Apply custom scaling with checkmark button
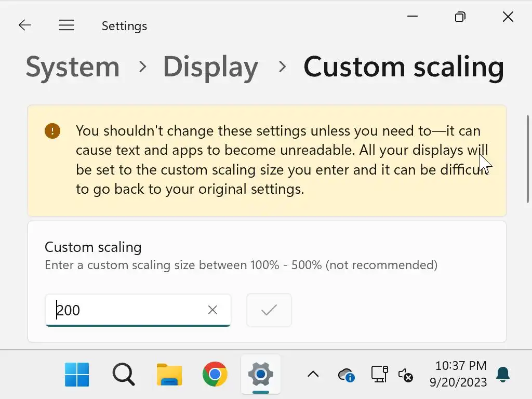 click(269, 310)
